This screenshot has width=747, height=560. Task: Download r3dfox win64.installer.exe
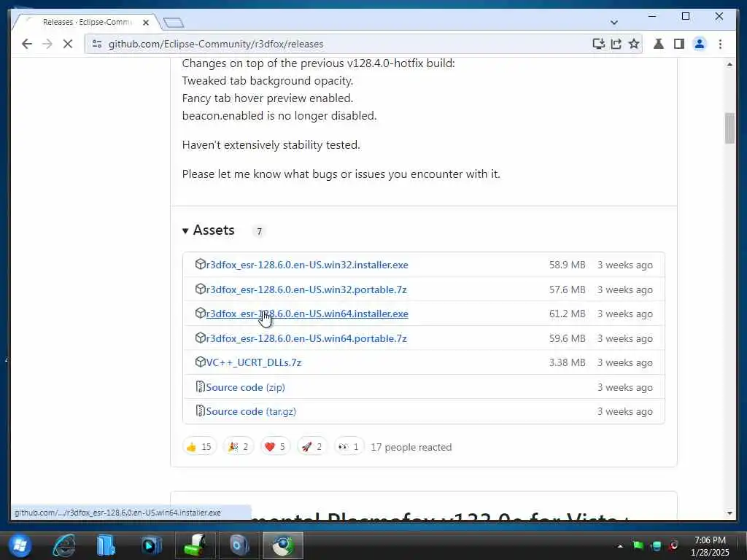307,314
